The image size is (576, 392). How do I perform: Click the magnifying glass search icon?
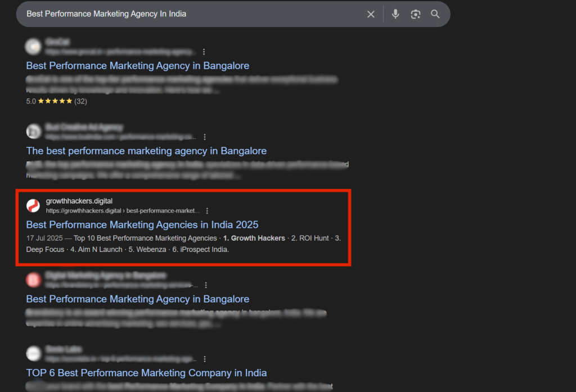(435, 14)
